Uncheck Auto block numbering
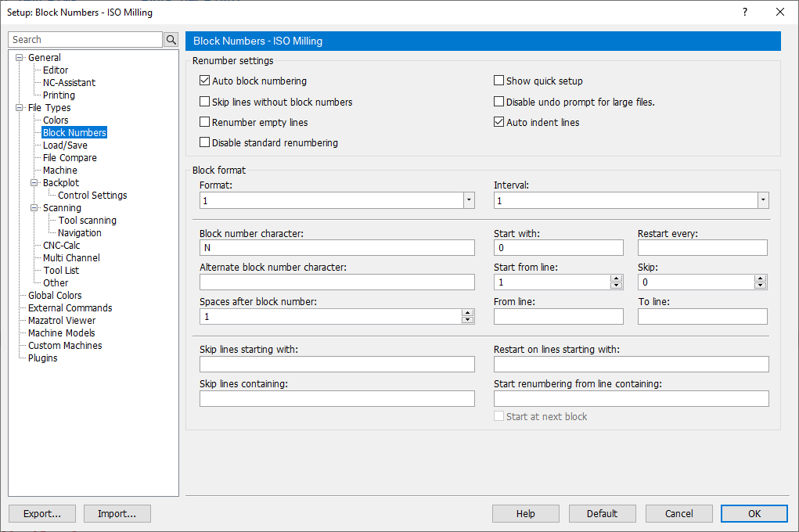This screenshot has height=532, width=799. [x=204, y=81]
